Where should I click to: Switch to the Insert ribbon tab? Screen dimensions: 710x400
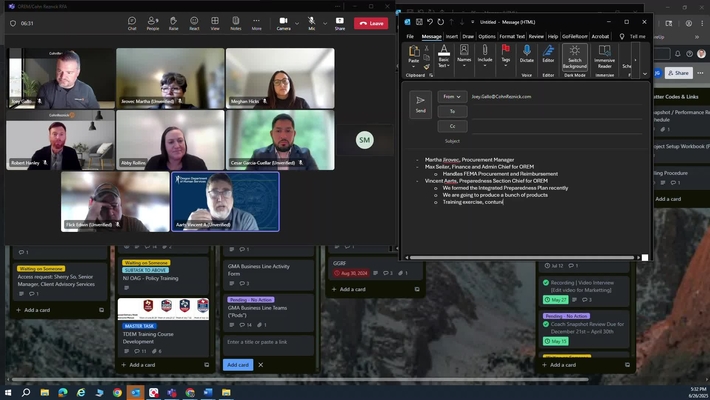click(451, 36)
